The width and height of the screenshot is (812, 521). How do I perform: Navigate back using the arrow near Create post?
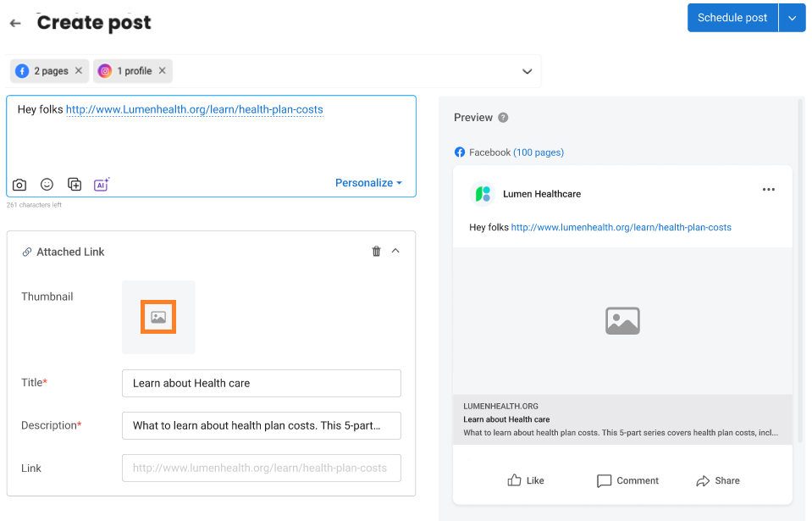click(x=14, y=23)
